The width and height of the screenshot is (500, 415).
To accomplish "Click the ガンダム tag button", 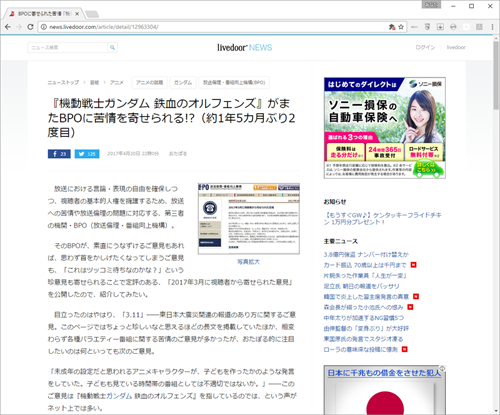I will tap(183, 82).
